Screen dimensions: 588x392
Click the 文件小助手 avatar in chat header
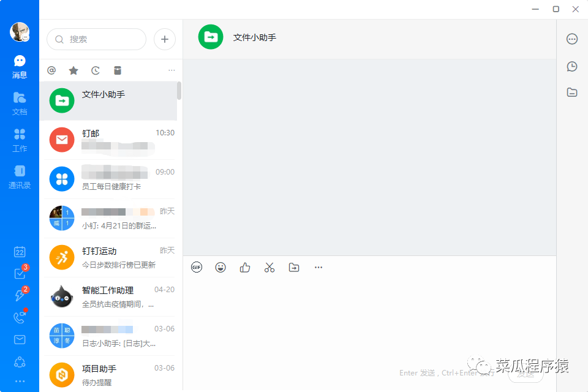[210, 37]
